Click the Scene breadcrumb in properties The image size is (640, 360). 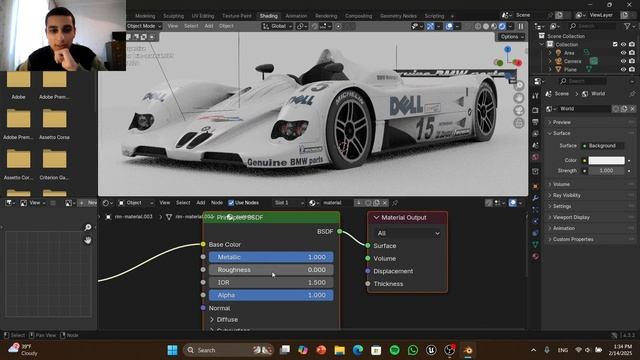click(561, 94)
